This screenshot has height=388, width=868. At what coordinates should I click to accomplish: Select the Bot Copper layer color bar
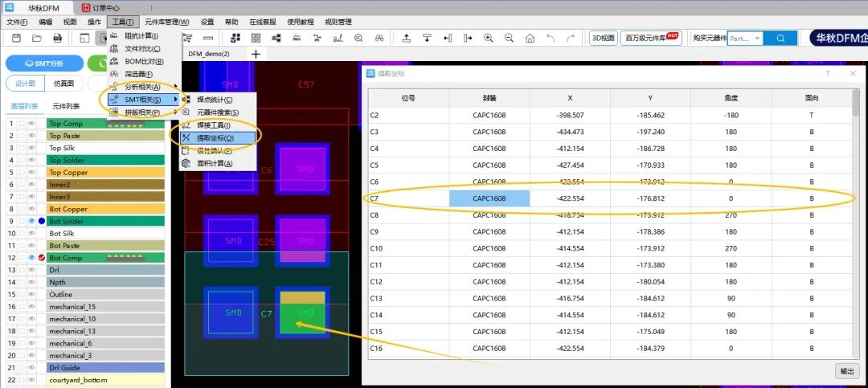tap(105, 209)
